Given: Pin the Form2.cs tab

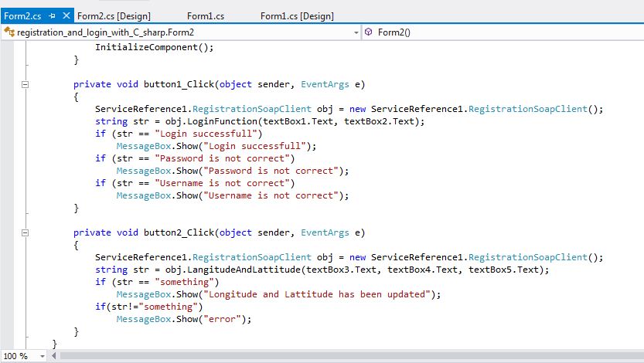Looking at the screenshot, I should tap(52, 16).
